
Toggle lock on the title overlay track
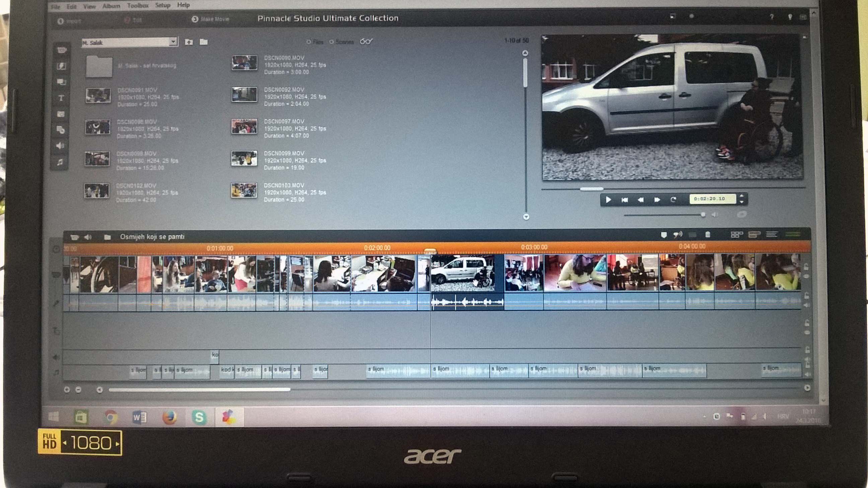tap(807, 323)
